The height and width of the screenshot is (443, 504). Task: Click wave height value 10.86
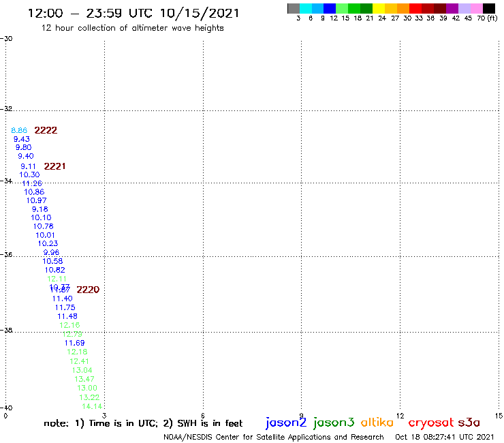coord(34,192)
